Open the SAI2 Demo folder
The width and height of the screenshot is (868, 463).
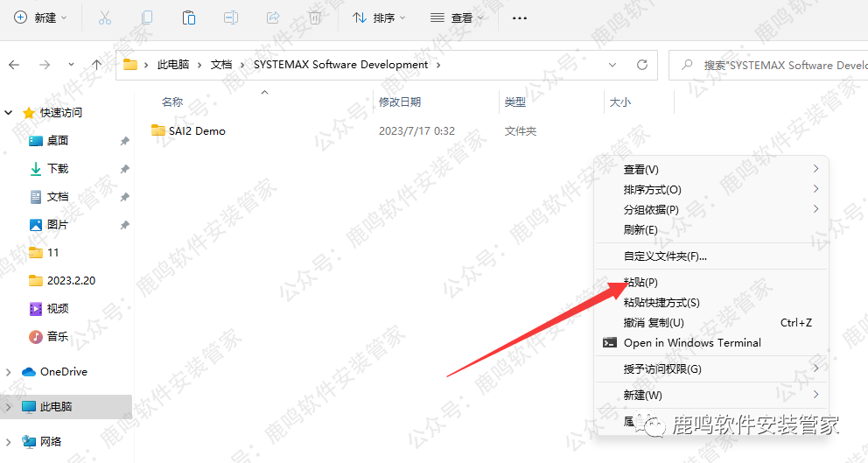[197, 131]
